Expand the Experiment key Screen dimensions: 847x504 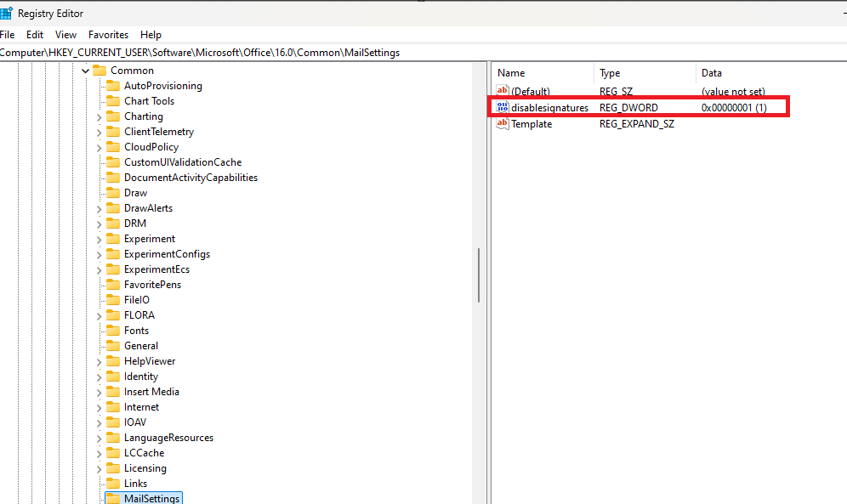[99, 238]
